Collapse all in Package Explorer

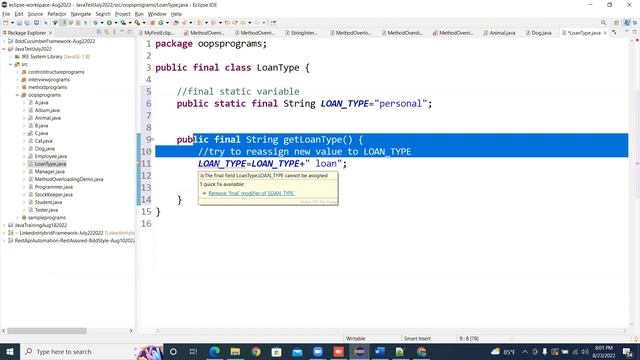click(x=99, y=32)
